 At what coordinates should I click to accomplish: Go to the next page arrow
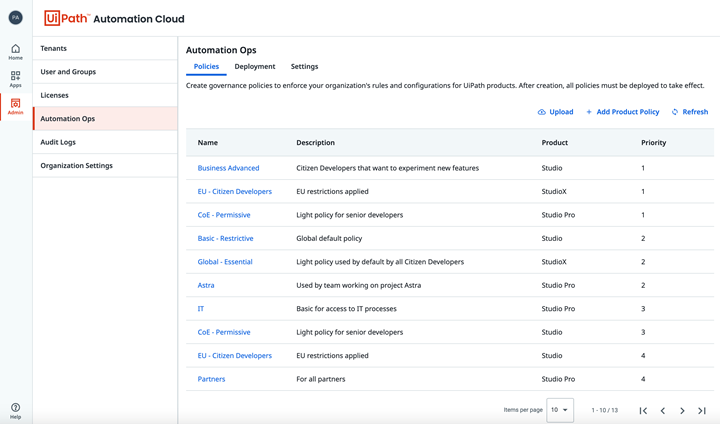[x=682, y=410]
